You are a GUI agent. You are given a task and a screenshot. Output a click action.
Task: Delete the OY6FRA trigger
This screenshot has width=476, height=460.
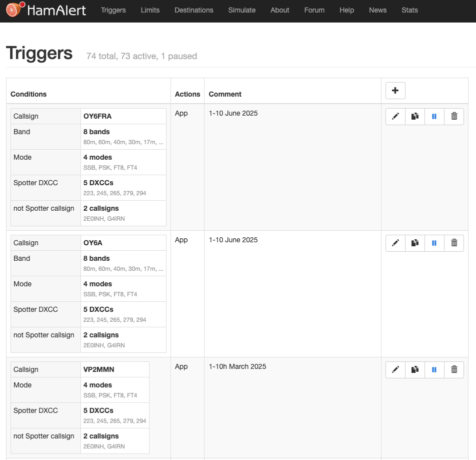454,116
